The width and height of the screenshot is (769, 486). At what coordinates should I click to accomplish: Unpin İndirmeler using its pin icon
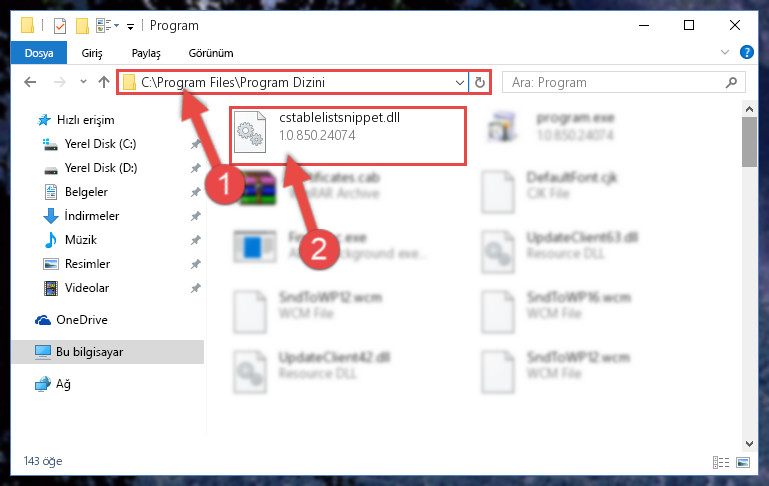pyautogui.click(x=195, y=216)
